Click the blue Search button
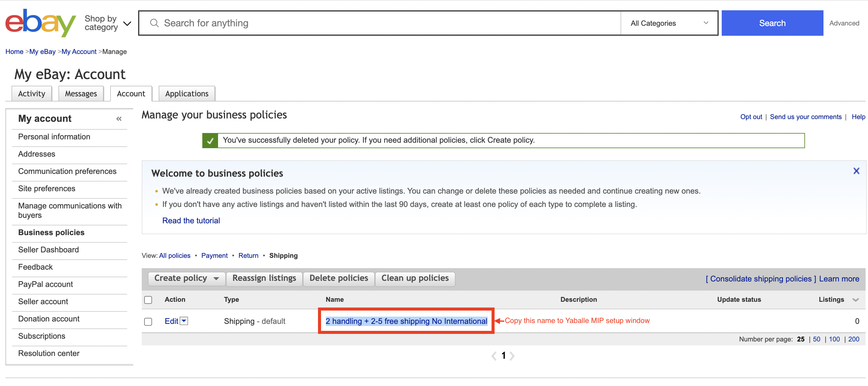Screen dimensions: 868x386 click(772, 23)
